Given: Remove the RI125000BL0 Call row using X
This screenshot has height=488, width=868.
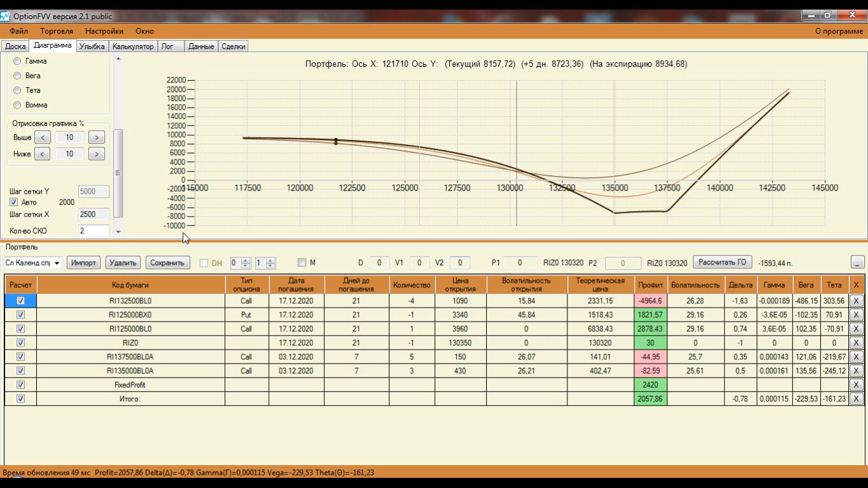Looking at the screenshot, I should tap(856, 329).
